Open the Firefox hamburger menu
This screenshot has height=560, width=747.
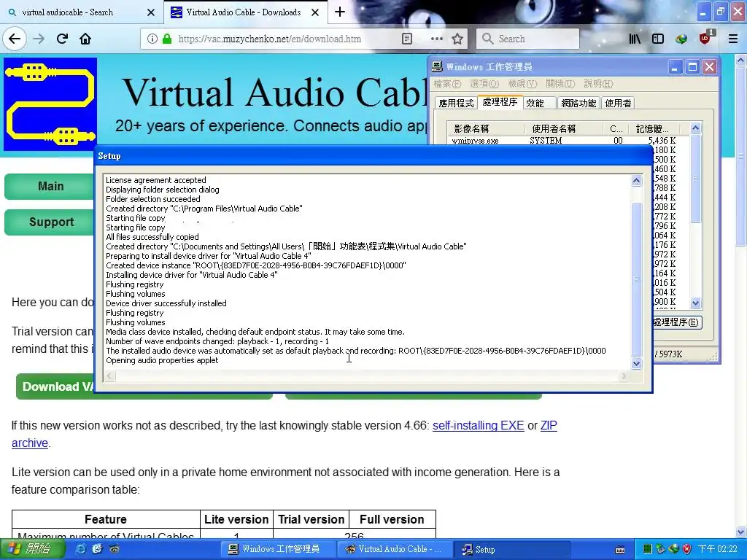point(733,39)
